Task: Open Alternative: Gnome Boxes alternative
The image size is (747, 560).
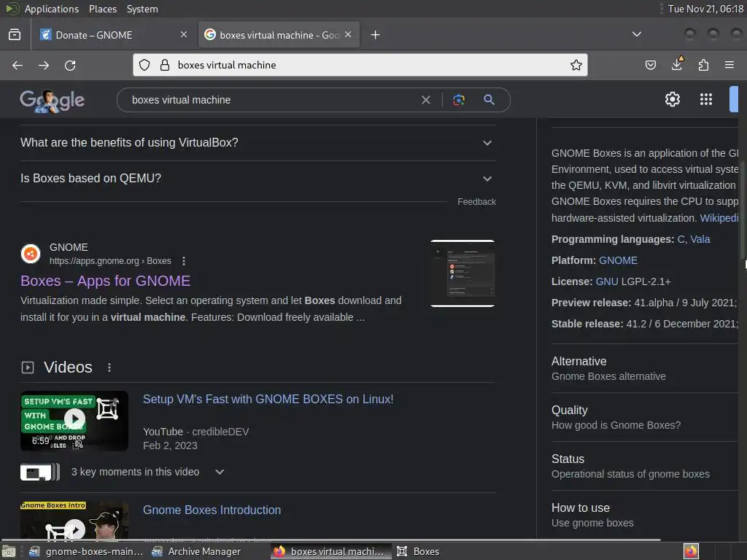Action: pos(644,368)
